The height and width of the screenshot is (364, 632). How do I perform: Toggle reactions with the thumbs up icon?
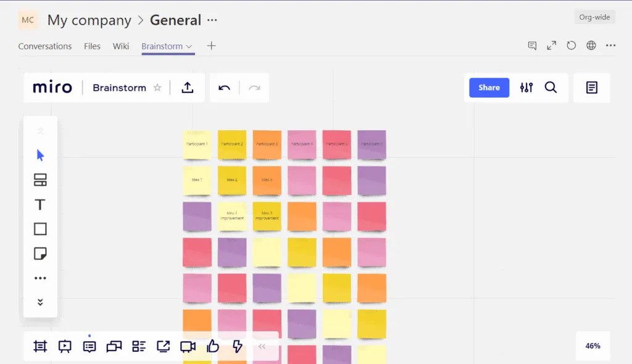click(212, 346)
